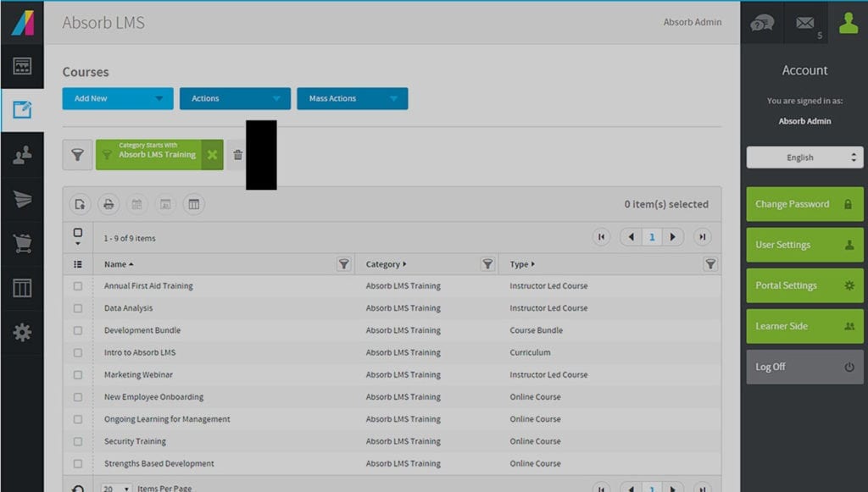
Task: Open the dashboard icon in sidebar
Action: tap(22, 66)
